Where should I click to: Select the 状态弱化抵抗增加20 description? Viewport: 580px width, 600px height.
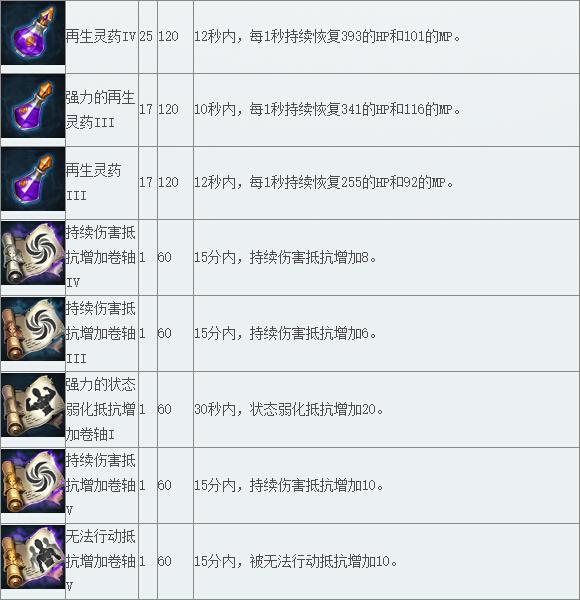pos(289,410)
